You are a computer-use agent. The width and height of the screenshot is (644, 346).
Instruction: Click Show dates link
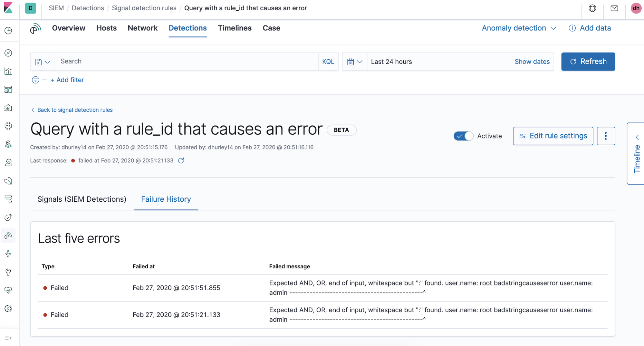532,62
